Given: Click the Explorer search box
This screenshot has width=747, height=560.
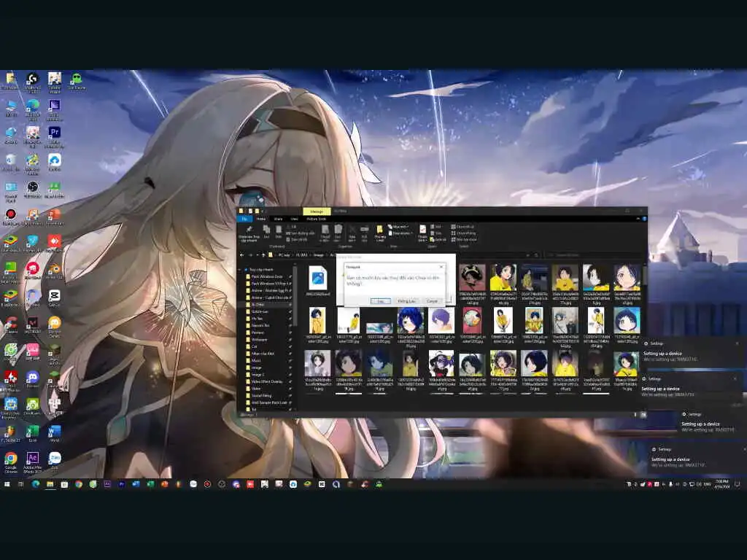Looking at the screenshot, I should pyautogui.click(x=593, y=254).
